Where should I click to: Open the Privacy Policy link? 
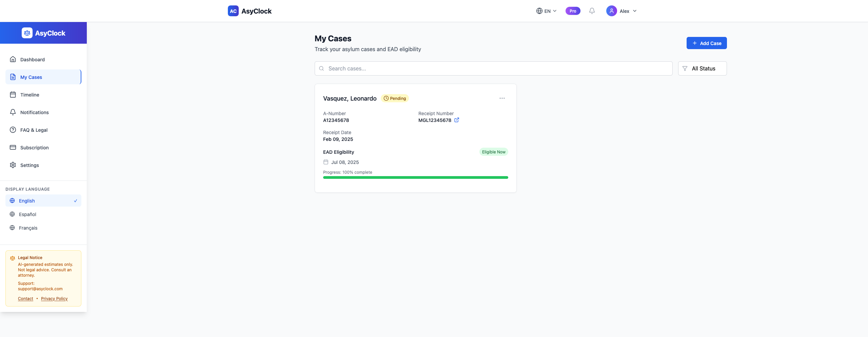pos(54,298)
